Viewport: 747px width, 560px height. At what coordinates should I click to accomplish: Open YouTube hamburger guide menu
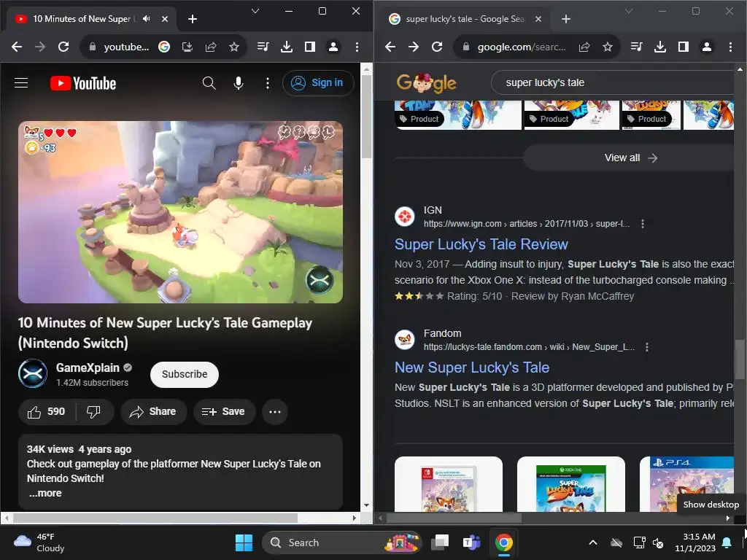point(21,83)
